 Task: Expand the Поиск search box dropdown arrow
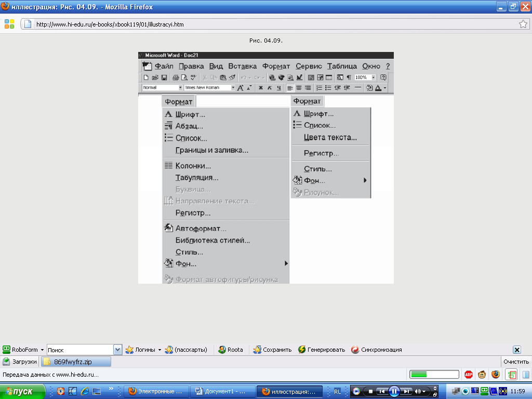[117, 350]
